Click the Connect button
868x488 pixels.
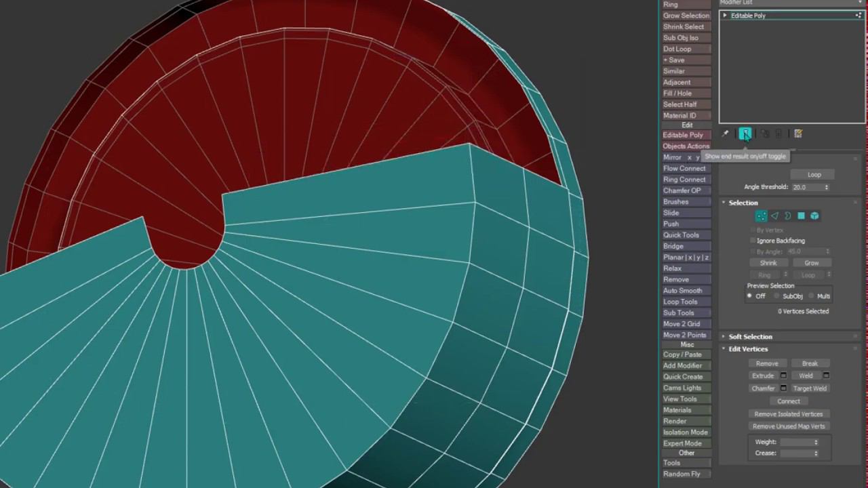pos(789,401)
